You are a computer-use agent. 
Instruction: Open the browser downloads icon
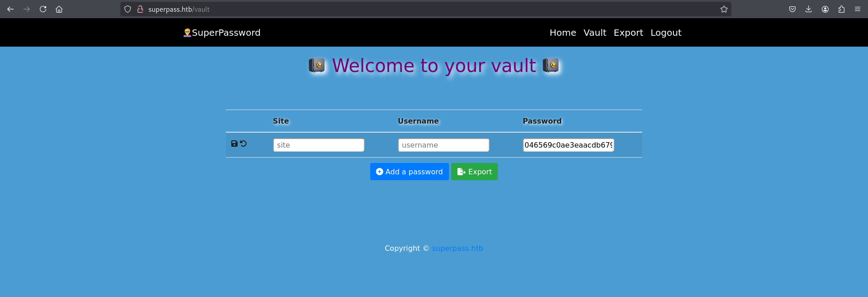(x=809, y=9)
